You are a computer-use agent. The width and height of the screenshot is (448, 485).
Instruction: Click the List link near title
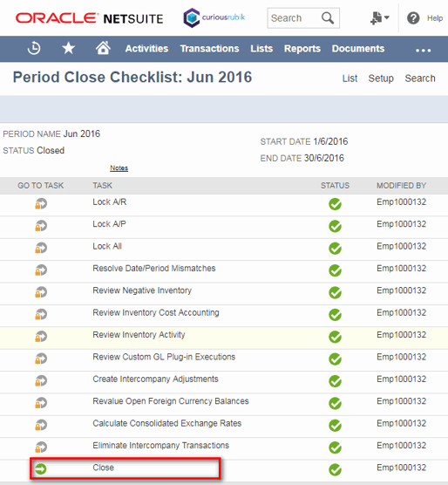[x=350, y=79]
